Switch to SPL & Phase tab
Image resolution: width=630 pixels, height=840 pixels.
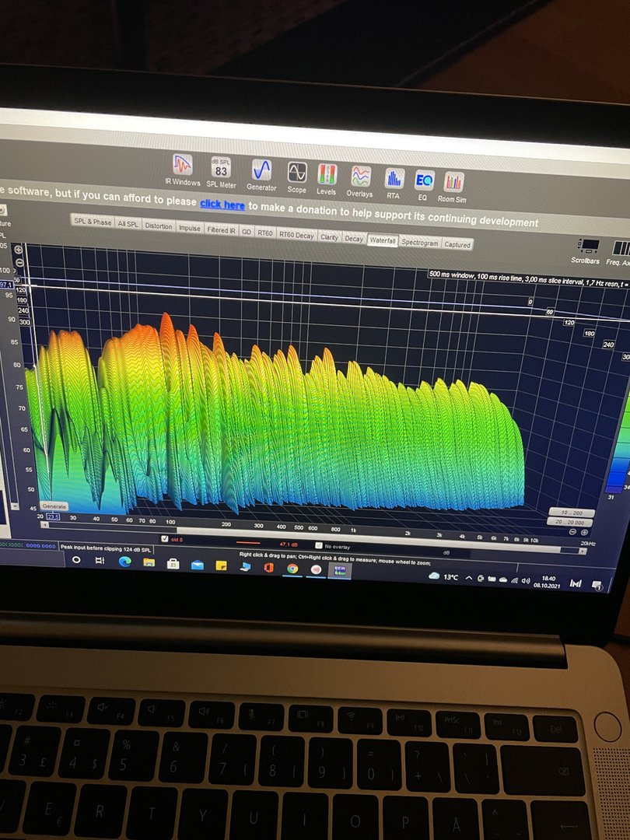click(x=93, y=221)
